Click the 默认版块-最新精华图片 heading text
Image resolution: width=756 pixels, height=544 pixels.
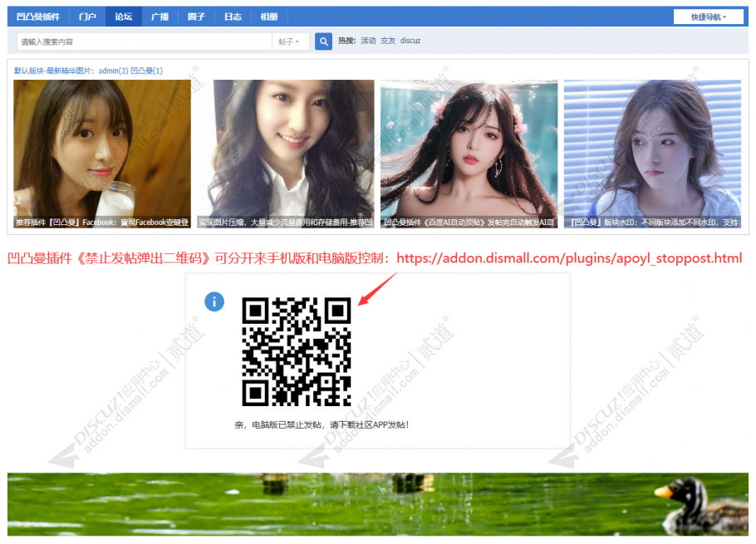pos(54,71)
